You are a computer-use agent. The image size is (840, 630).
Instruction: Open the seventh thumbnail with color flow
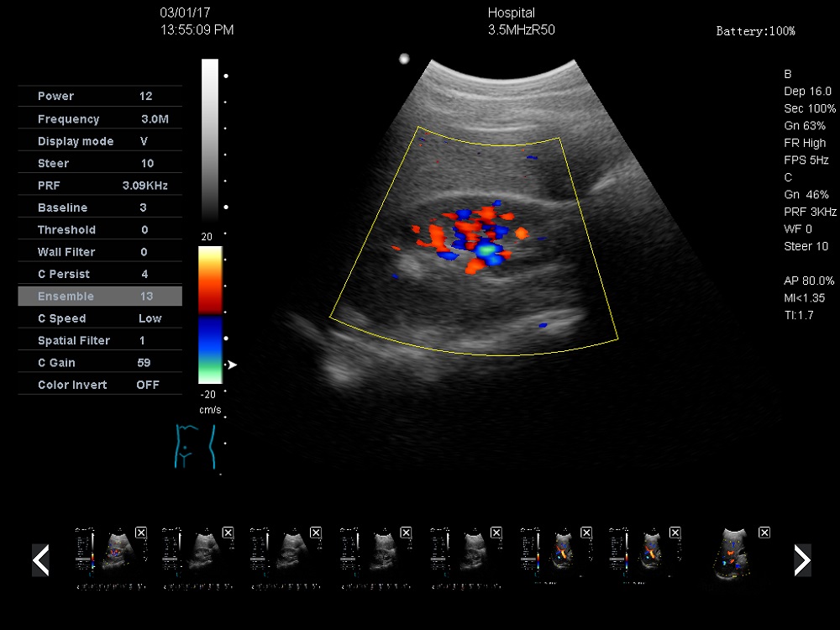point(645,554)
